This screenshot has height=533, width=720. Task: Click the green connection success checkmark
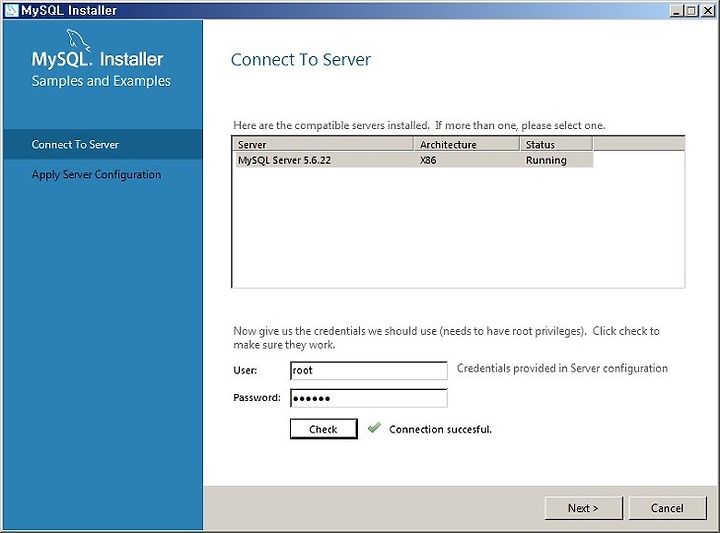point(374,428)
